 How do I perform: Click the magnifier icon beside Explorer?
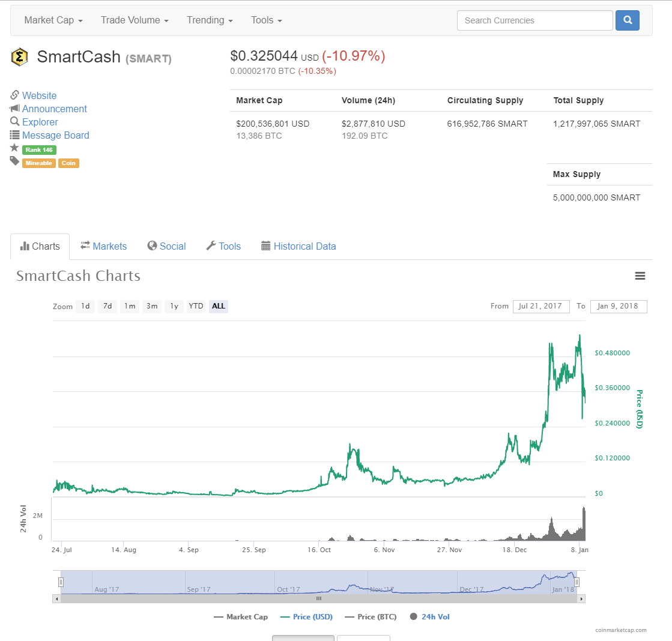point(14,122)
